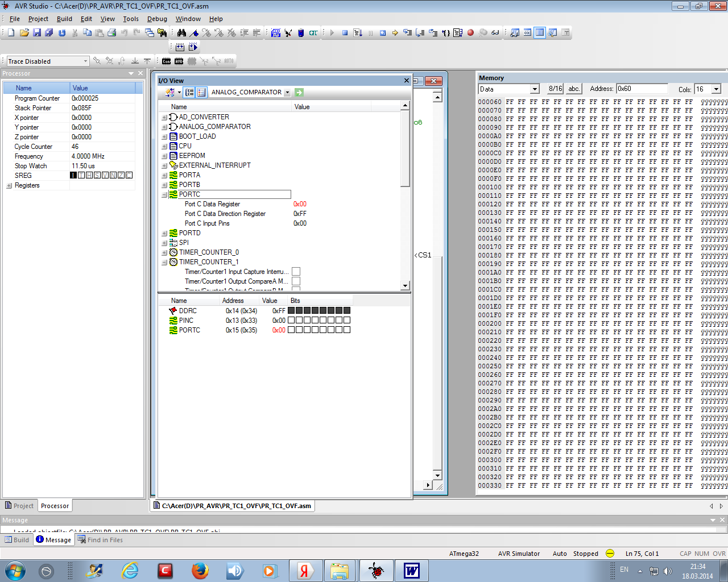Click the Save All icon
Image resolution: width=728 pixels, height=582 pixels.
coord(49,33)
